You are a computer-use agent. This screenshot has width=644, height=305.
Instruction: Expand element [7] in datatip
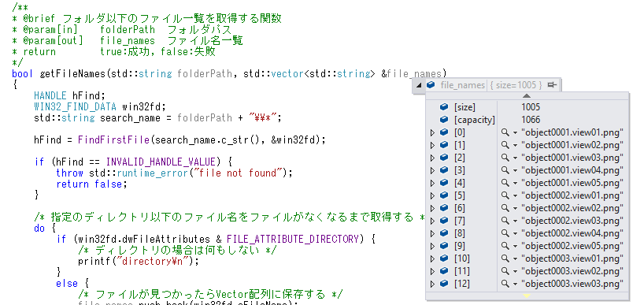coord(431,221)
